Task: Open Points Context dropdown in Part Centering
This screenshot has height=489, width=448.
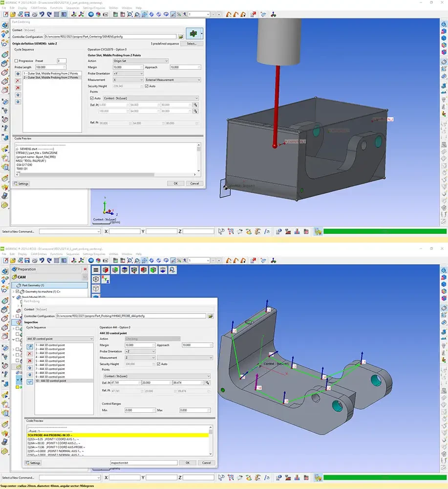Action: 151,98
